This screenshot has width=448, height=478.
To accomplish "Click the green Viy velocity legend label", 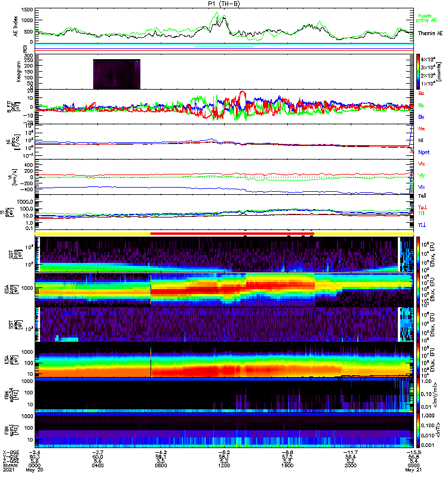I will pos(421,176).
